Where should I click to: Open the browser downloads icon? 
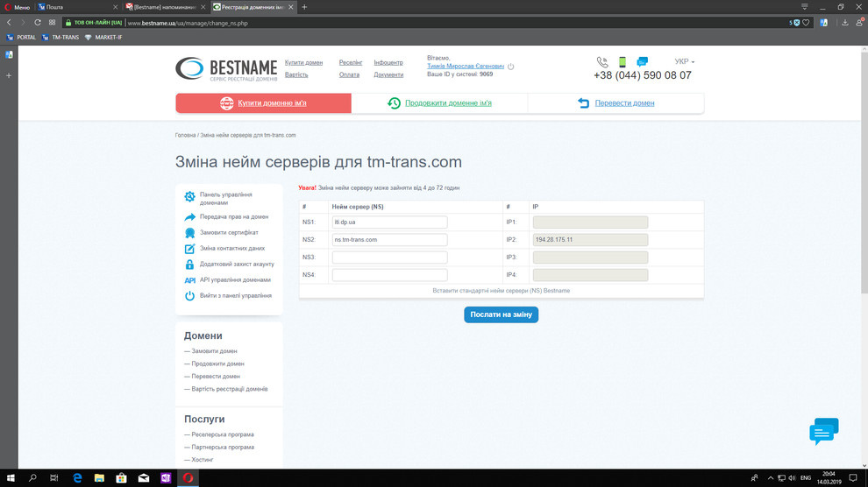coord(844,23)
